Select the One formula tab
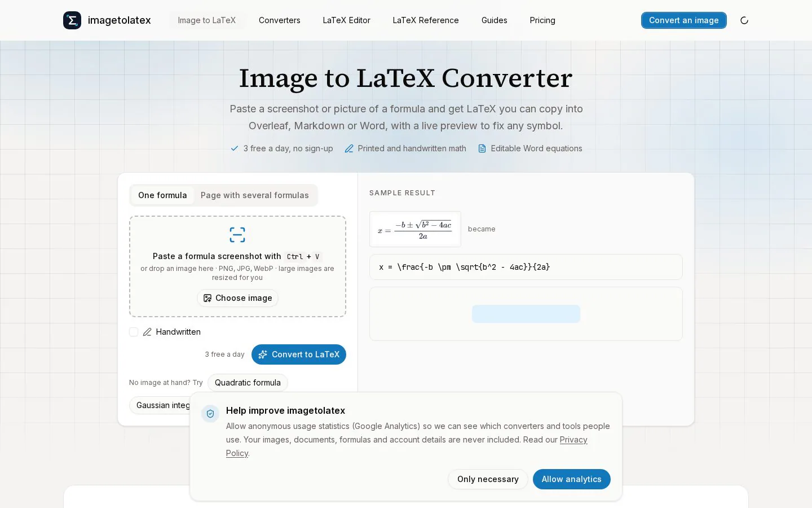Screen dimensions: 812x508 (162, 195)
